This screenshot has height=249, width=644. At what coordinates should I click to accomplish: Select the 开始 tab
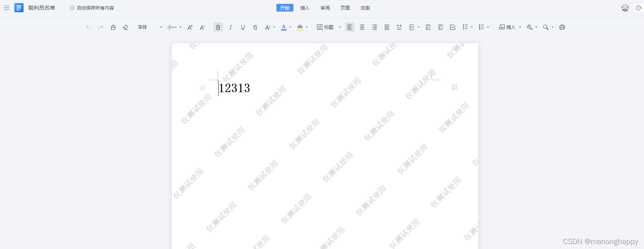pos(285,8)
